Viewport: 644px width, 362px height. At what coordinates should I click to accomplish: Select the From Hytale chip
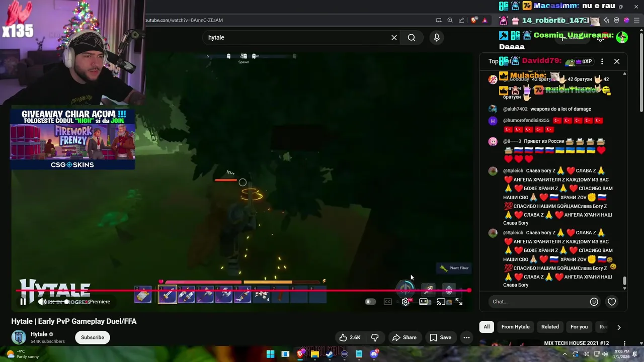pos(515,327)
